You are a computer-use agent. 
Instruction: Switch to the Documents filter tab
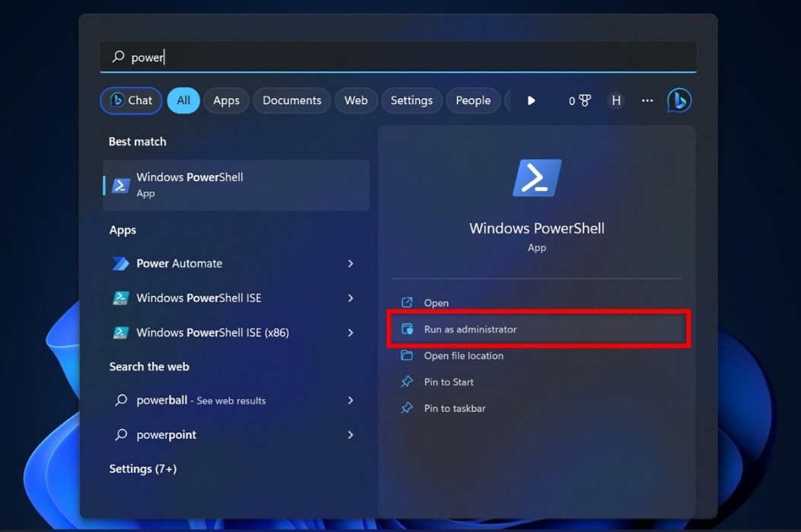click(x=291, y=100)
